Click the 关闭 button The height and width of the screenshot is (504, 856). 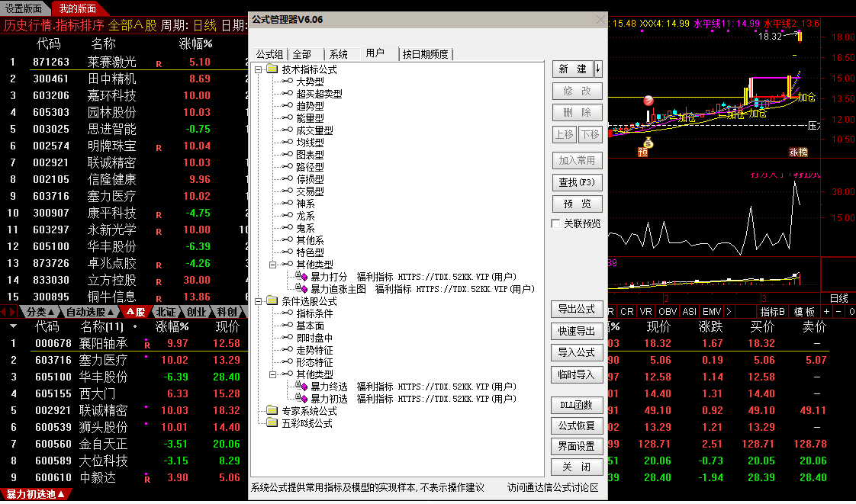(x=577, y=467)
